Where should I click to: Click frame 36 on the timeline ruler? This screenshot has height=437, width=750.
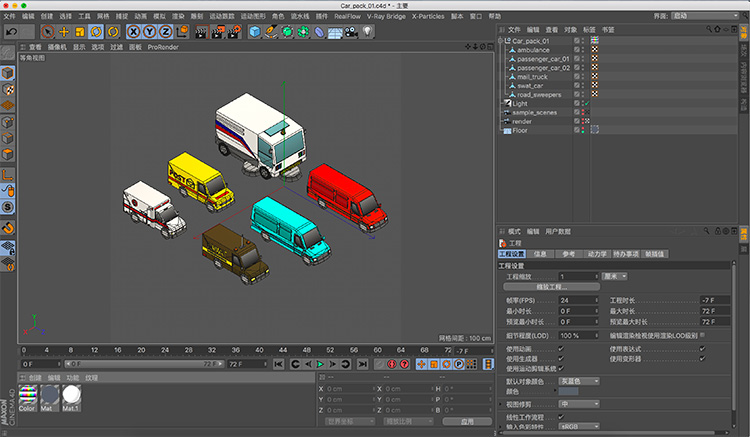point(235,350)
